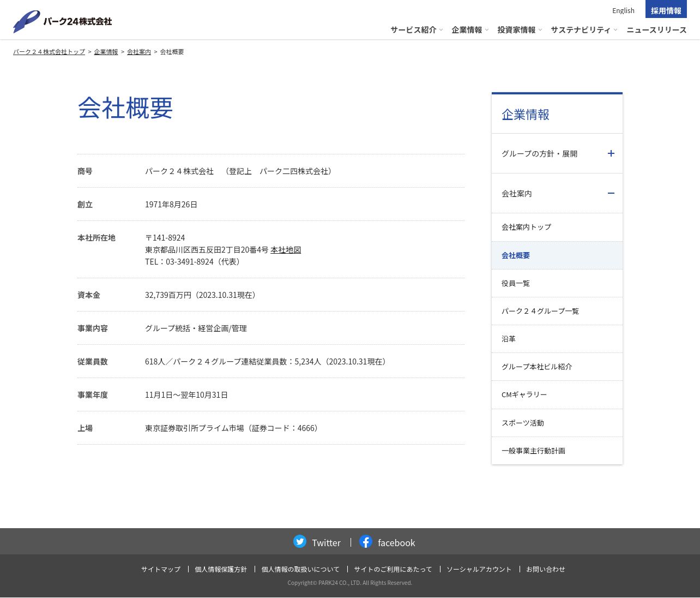Image resolution: width=700 pixels, height=598 pixels.
Task: Go to ニュースリリース page
Action: coord(656,30)
